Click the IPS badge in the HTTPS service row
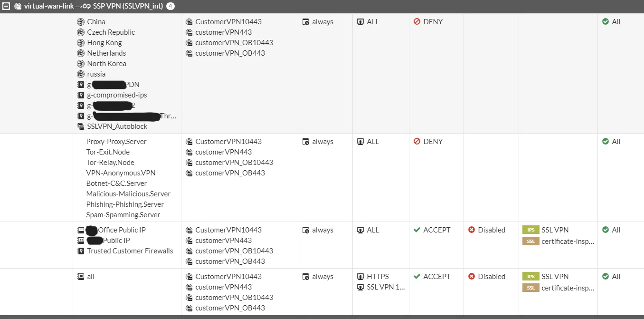This screenshot has height=319, width=644. point(530,277)
